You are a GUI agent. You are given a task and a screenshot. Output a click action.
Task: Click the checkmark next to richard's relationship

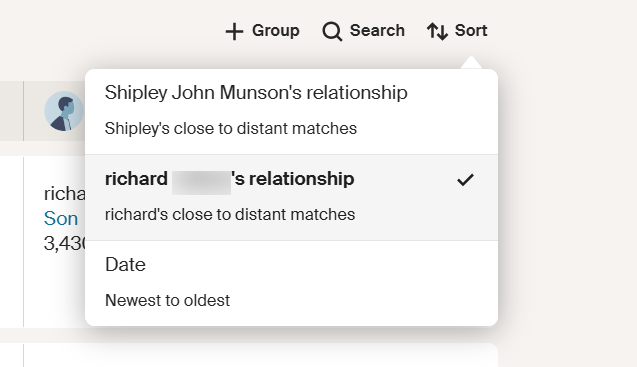tap(465, 180)
